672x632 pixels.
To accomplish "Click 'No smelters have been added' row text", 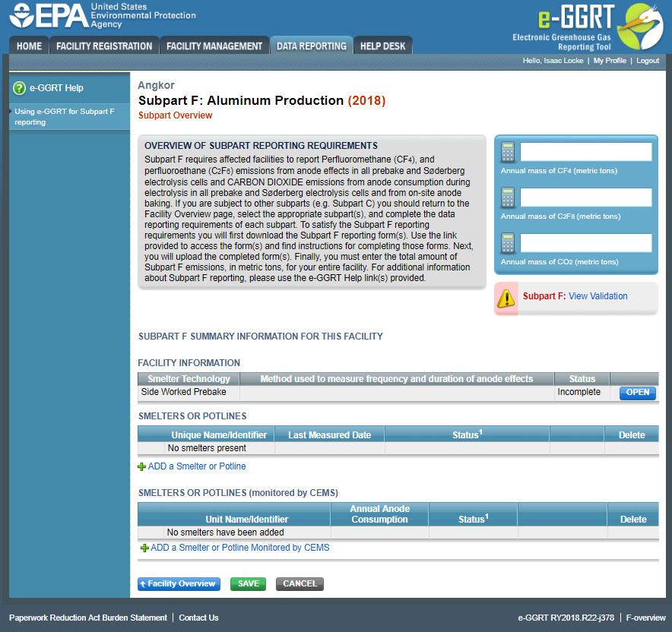I will tap(226, 532).
